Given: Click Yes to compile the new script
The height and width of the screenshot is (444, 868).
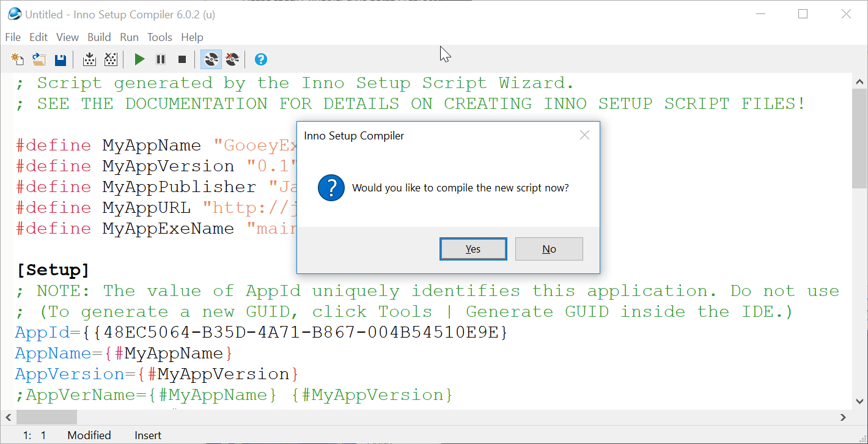Looking at the screenshot, I should point(473,249).
